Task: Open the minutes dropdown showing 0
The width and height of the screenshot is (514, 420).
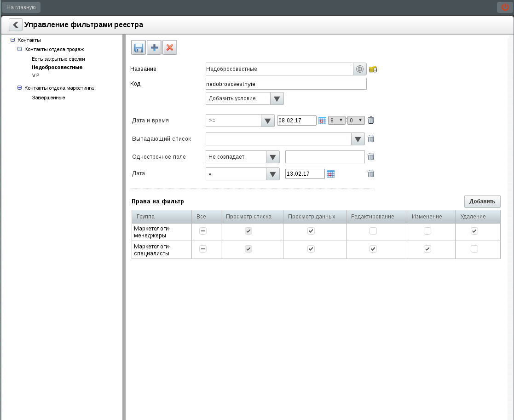Action: pos(356,121)
